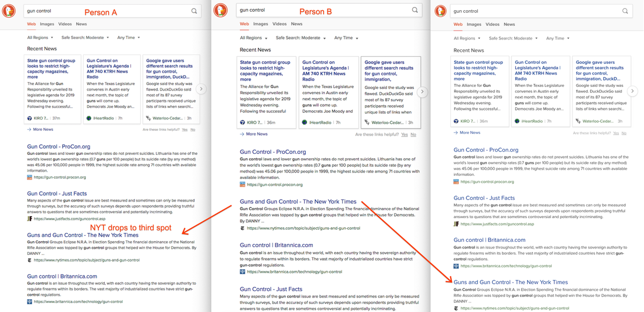644x312 pixels.
Task: Click the ProCon.org favicon in the middle panel
Action: 243,184
